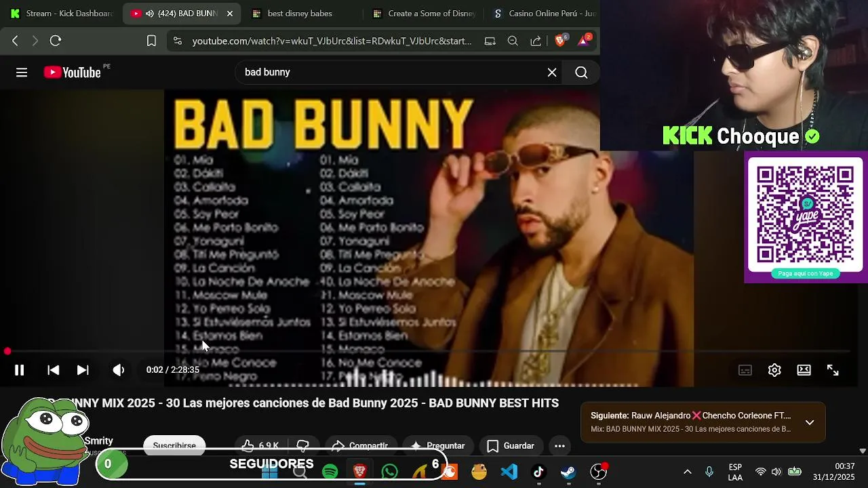Screen dimensions: 868x488
Task: Clear the 'bad bunny' search text
Action: (x=552, y=73)
